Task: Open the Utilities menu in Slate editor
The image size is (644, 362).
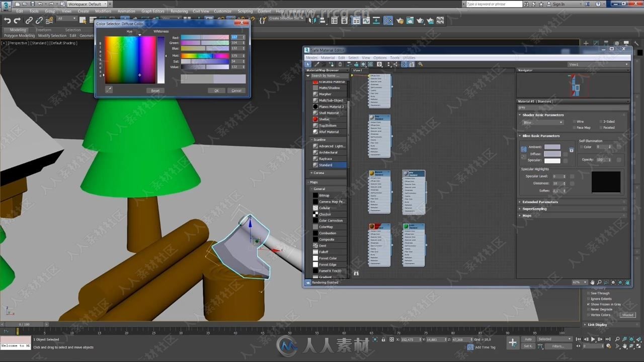Action: [x=409, y=58]
